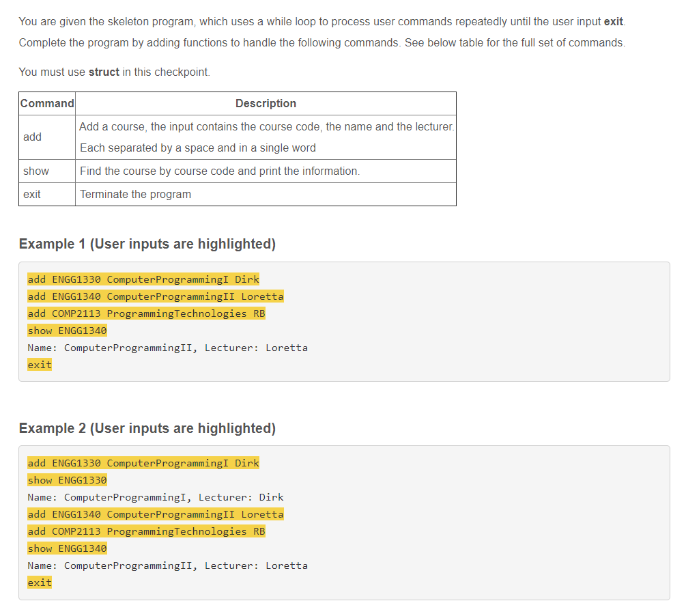This screenshot has width=686, height=616.
Task: Click the Example 1 heading
Action: [147, 244]
